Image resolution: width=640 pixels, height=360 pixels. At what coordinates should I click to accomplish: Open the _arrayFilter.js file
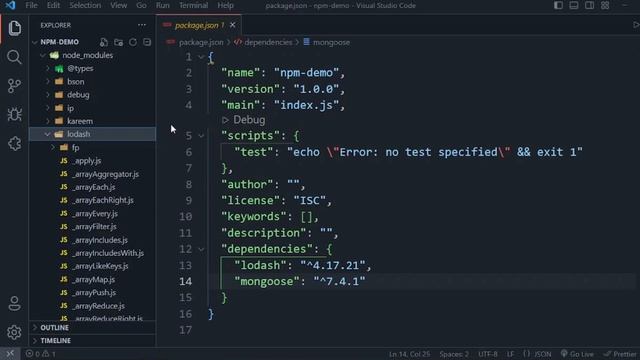pos(93,227)
